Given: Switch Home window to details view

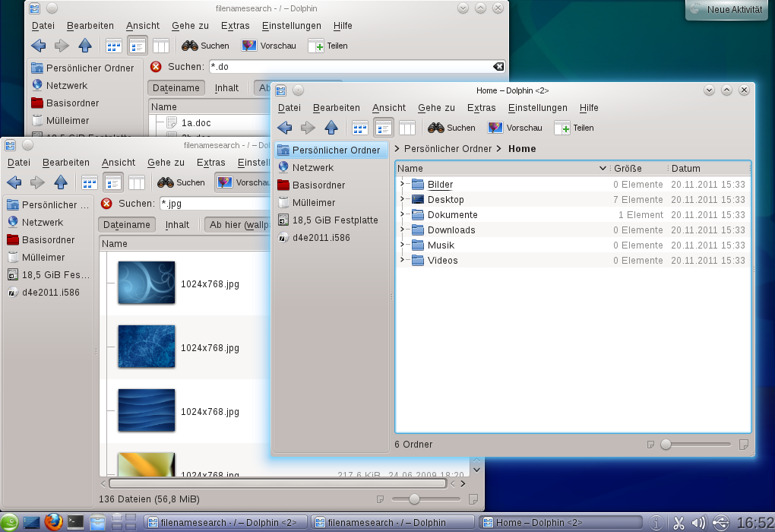Looking at the screenshot, I should tap(384, 128).
